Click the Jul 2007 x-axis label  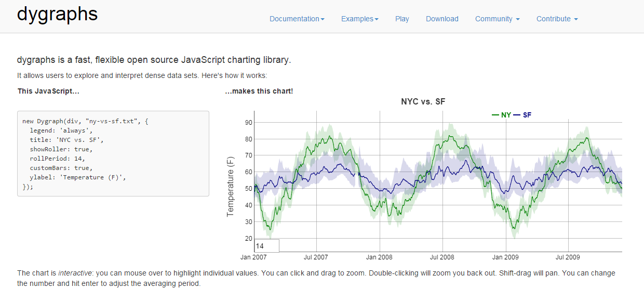pos(316,257)
